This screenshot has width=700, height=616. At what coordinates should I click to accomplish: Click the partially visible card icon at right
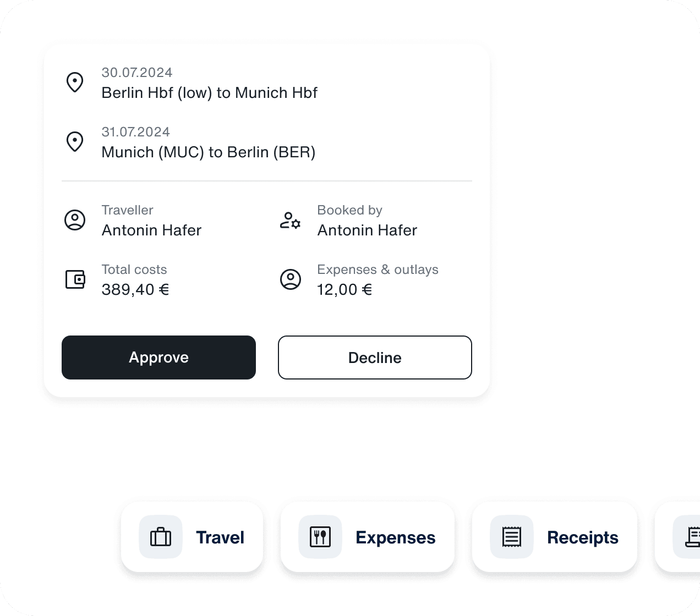pyautogui.click(x=687, y=537)
